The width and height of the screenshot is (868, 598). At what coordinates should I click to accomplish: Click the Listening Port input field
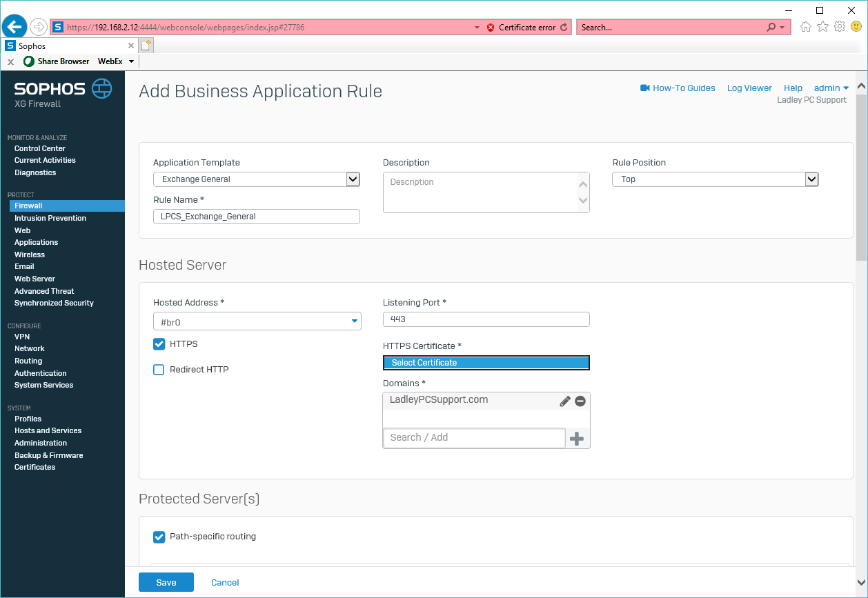click(x=486, y=319)
